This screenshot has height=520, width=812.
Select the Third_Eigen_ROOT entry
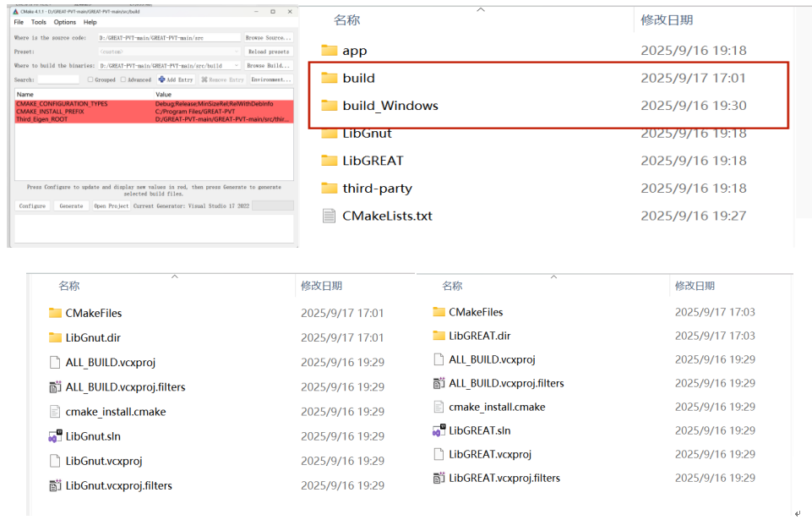(155, 119)
